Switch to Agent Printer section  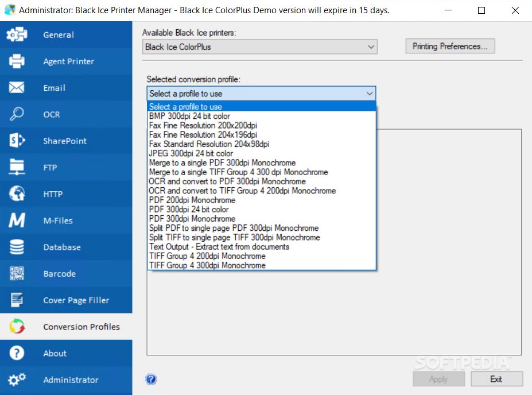coord(68,61)
